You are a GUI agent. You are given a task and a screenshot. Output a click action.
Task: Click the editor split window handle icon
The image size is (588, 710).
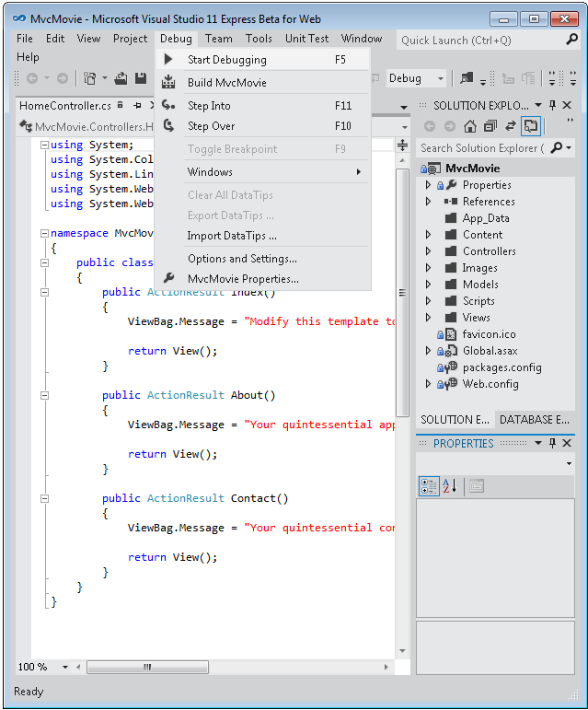(x=402, y=145)
